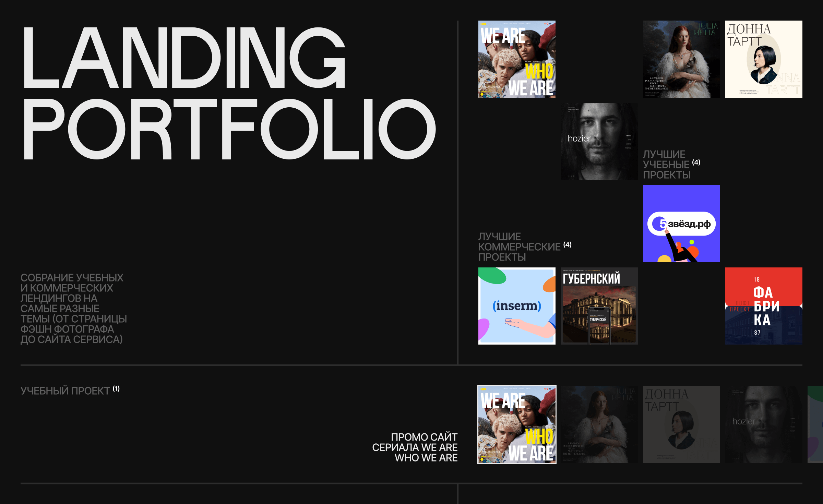Open the inserm light-blue project tile
This screenshot has height=504, width=823.
coord(517,306)
